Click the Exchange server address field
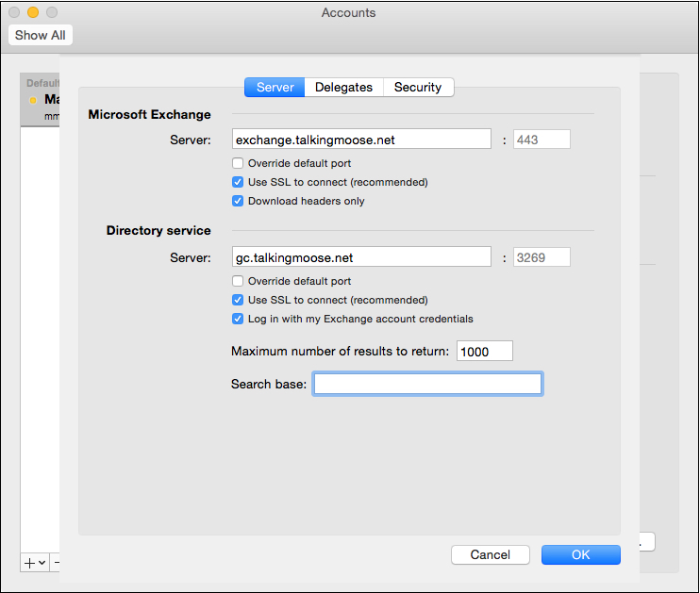This screenshot has width=700, height=593. (x=361, y=140)
